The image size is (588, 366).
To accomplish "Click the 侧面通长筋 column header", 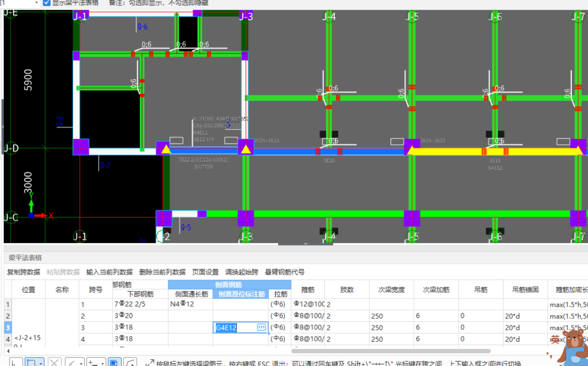I will click(x=191, y=294).
